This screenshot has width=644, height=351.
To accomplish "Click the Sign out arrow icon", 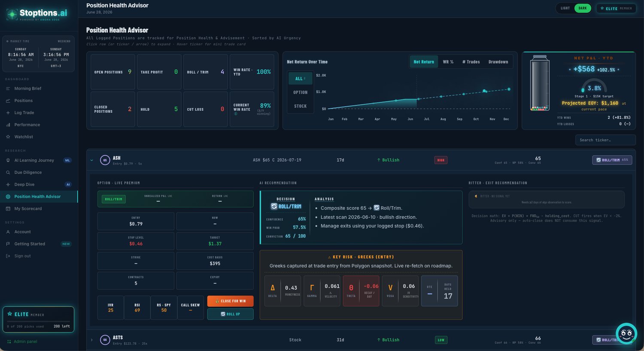I will (8, 256).
